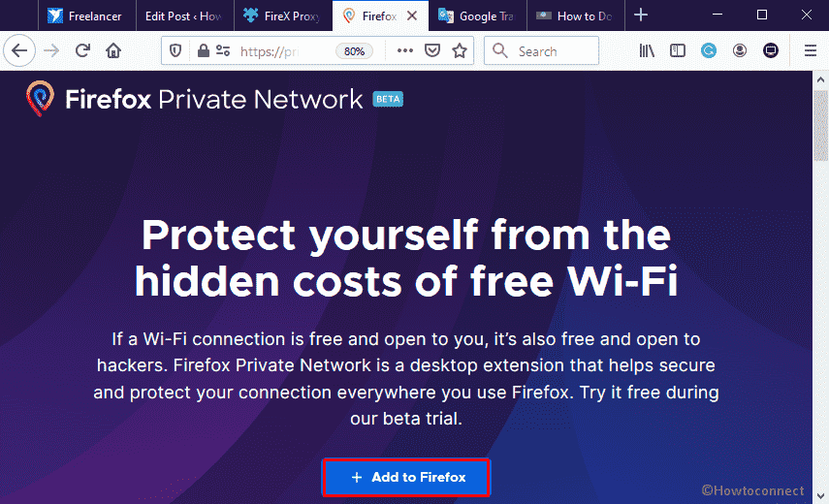Go back to the previous page
829x504 pixels.
click(19, 50)
